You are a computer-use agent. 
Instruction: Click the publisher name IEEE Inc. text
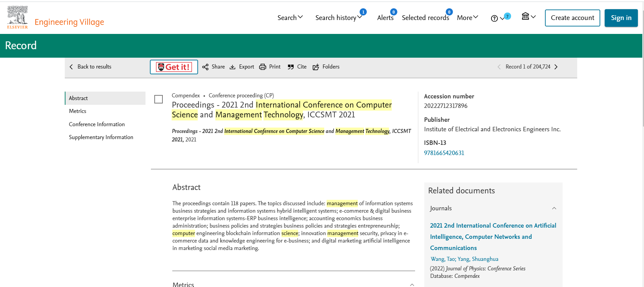click(x=492, y=129)
